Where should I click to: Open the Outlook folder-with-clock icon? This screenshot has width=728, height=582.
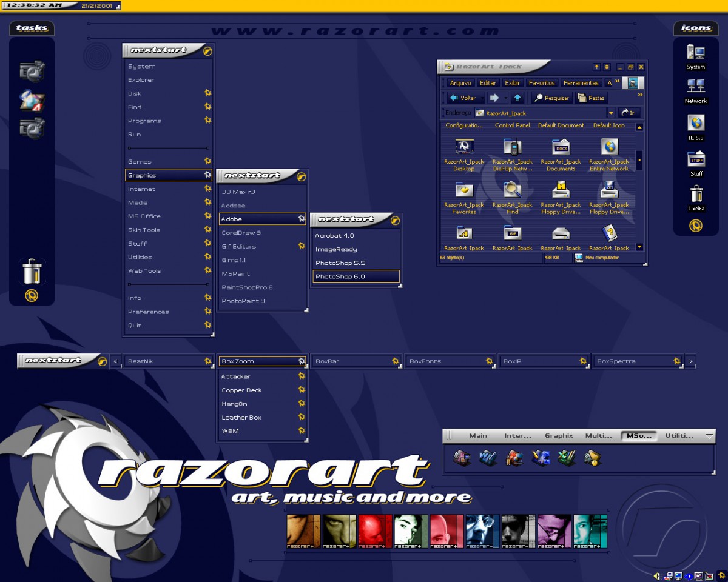[593, 458]
